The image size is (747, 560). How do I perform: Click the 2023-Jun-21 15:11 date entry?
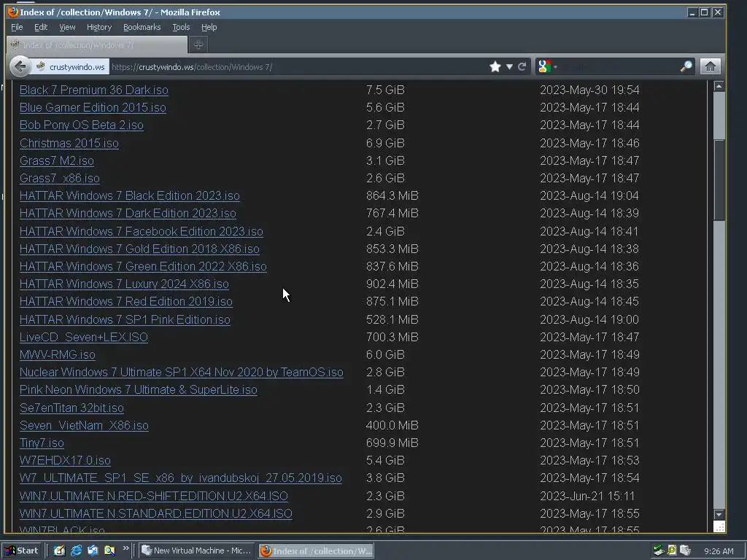click(x=587, y=496)
